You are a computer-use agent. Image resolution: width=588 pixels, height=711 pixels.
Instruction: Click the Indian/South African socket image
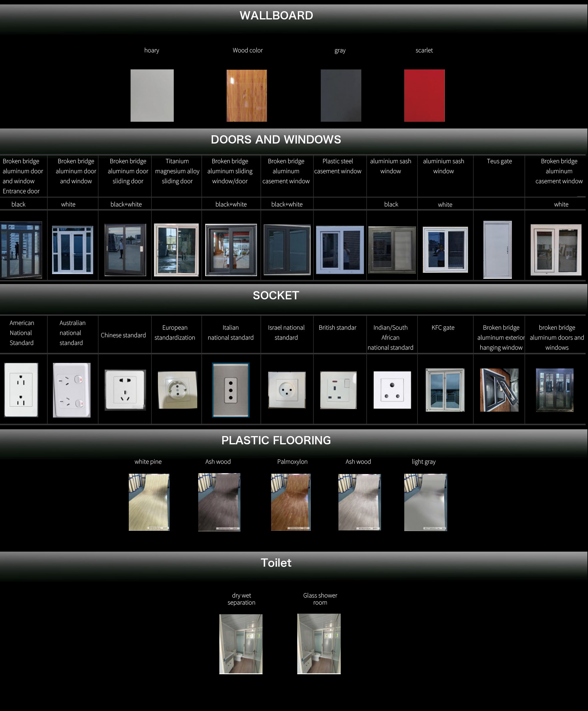[x=392, y=390]
